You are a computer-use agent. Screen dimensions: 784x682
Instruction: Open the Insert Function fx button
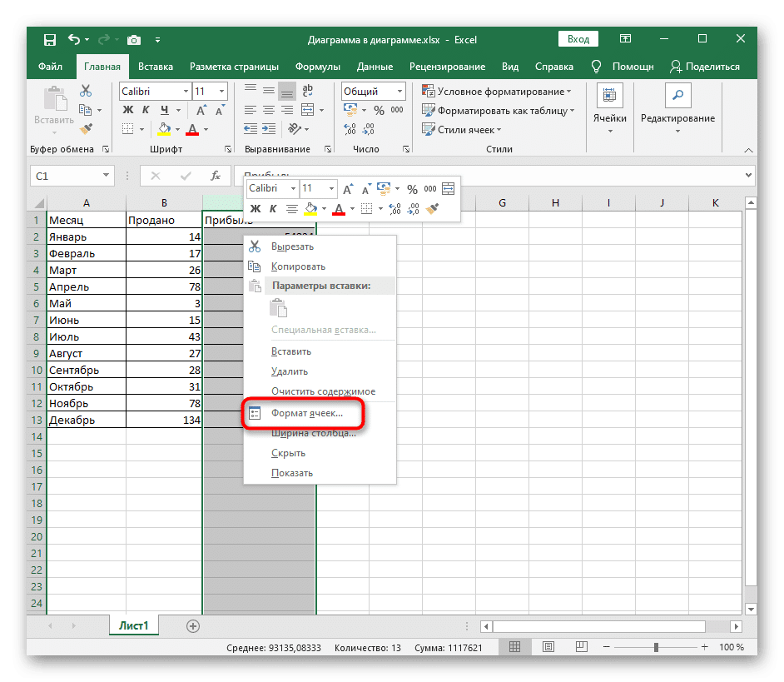(215, 176)
